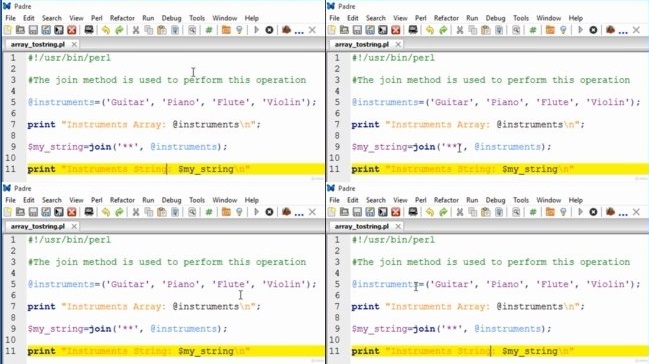Click the Open file folder icon in the bottom-right toolbar
Image resolution: width=649 pixels, height=364 pixels.
pyautogui.click(x=344, y=212)
